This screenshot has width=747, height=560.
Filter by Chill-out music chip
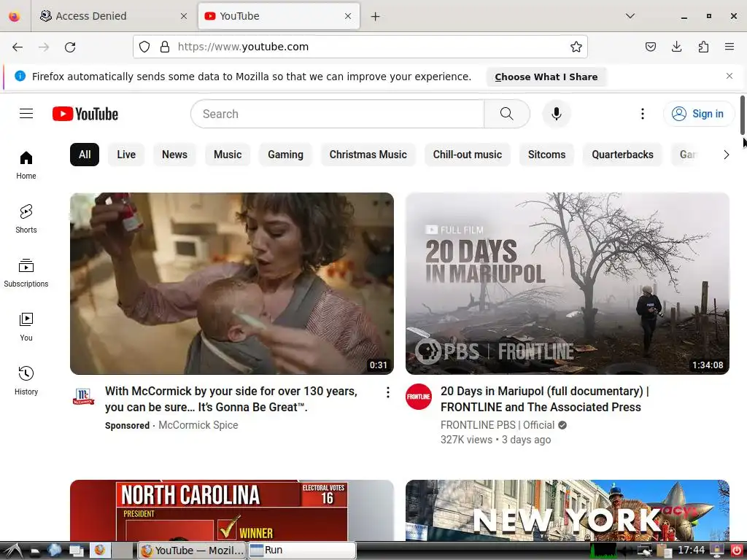click(468, 155)
